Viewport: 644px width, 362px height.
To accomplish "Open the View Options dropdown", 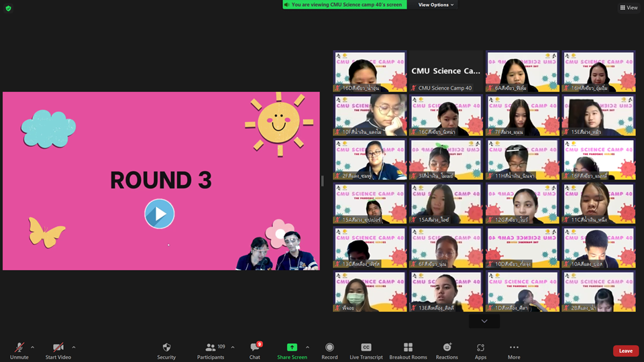I will 436,5.
